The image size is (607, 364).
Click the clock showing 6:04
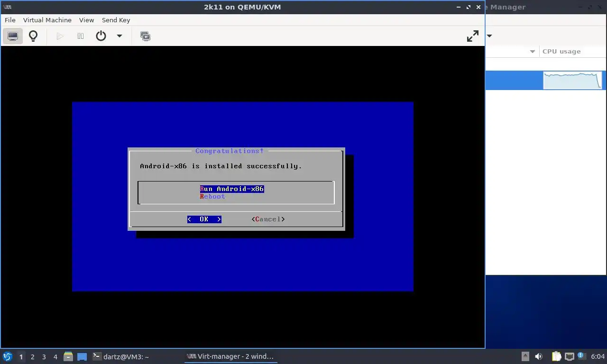click(x=598, y=356)
